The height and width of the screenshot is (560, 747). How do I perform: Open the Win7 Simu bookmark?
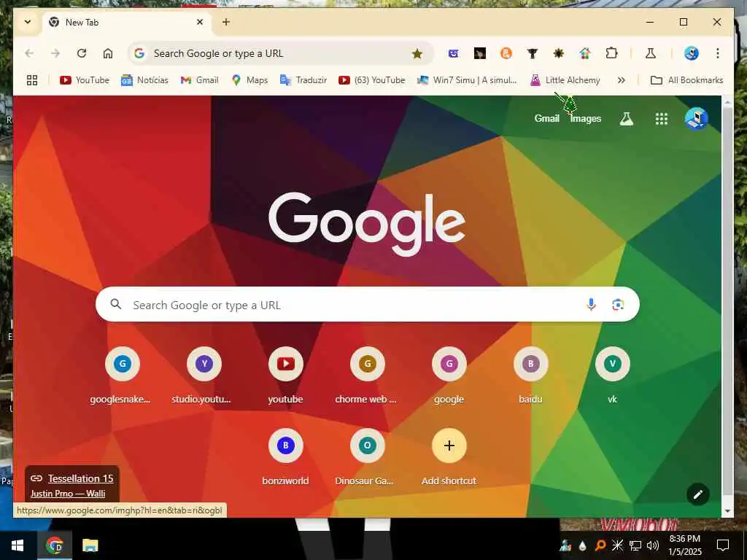(466, 80)
